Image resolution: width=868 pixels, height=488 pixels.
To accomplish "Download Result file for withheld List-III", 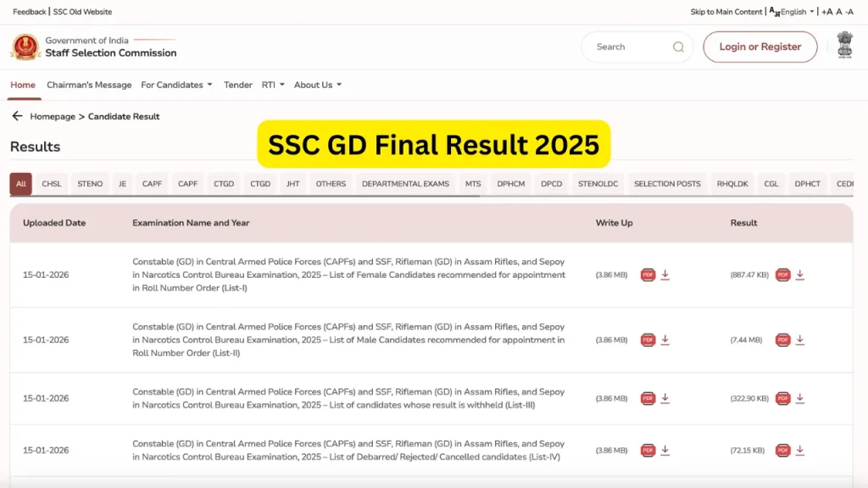I will [x=800, y=398].
